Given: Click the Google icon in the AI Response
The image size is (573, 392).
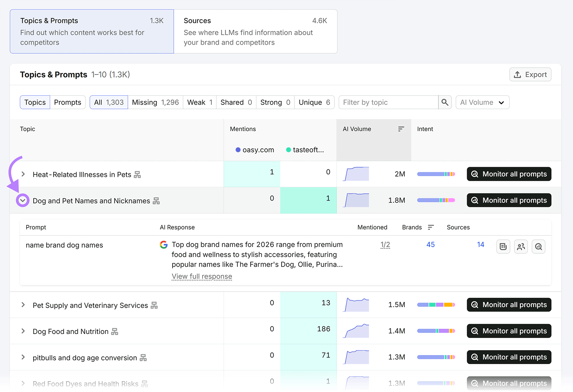Looking at the screenshot, I should [x=164, y=245].
